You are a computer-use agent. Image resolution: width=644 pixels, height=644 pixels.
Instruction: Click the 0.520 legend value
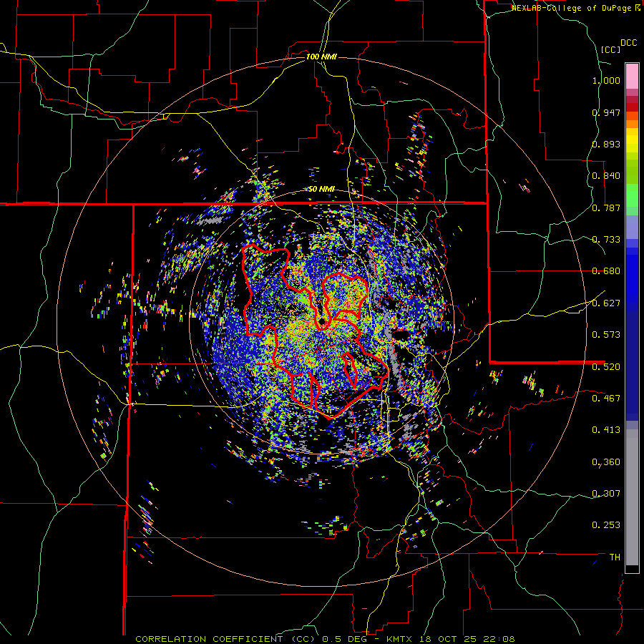tap(606, 367)
